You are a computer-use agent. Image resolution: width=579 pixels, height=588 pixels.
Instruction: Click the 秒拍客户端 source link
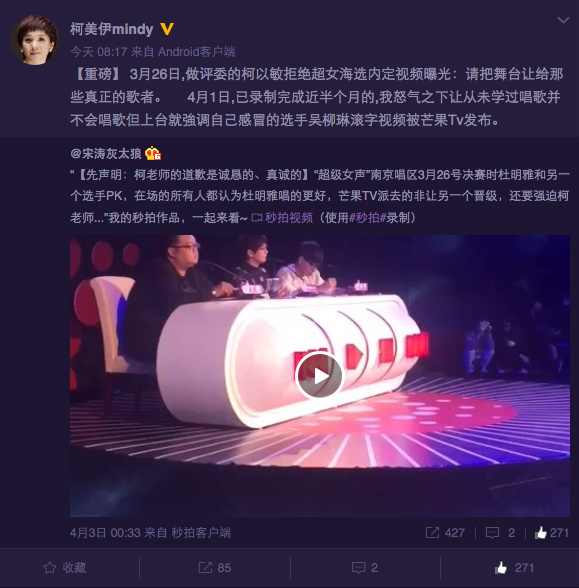[201, 532]
